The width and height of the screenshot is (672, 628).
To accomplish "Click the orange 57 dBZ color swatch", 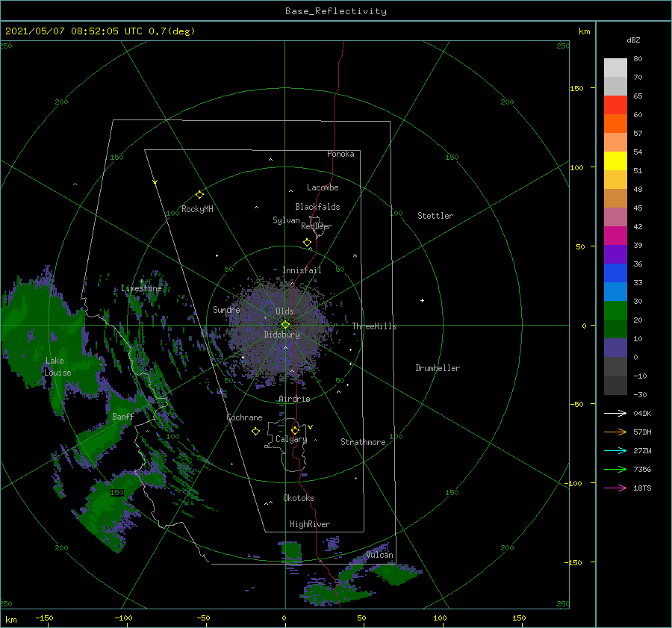I will click(615, 123).
